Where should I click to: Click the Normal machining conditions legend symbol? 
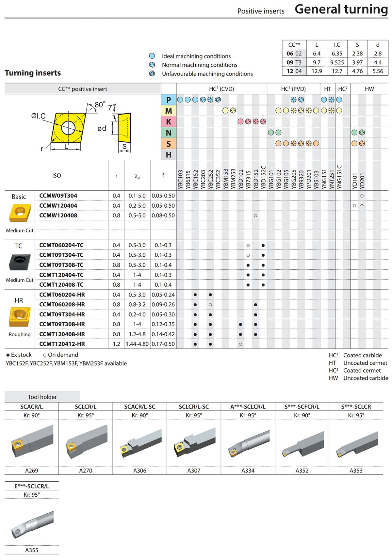pos(152,65)
